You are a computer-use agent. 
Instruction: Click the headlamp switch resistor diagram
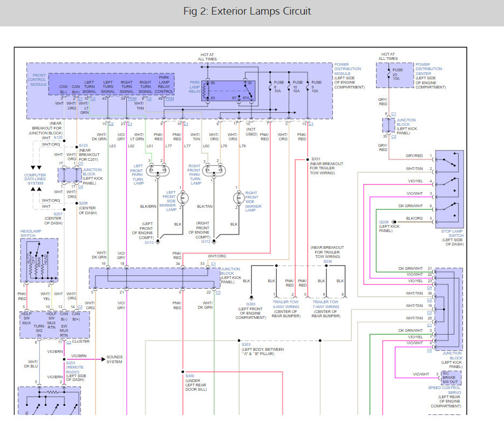(39, 260)
